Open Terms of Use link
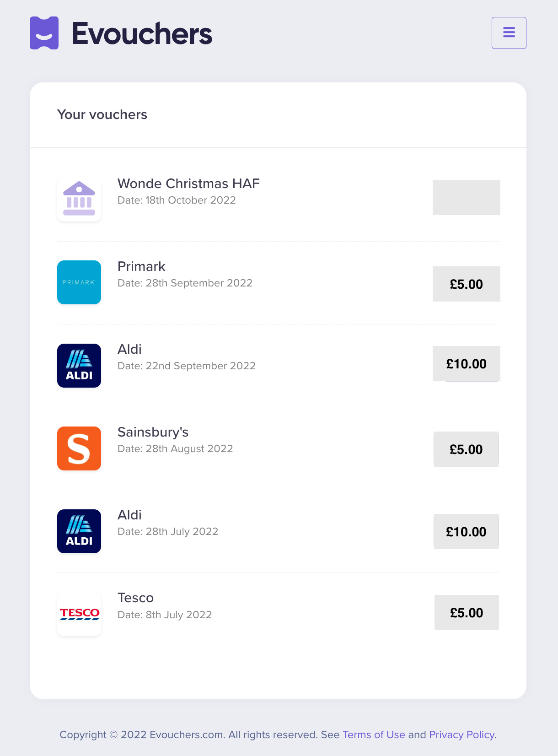The height and width of the screenshot is (756, 558). [x=374, y=734]
